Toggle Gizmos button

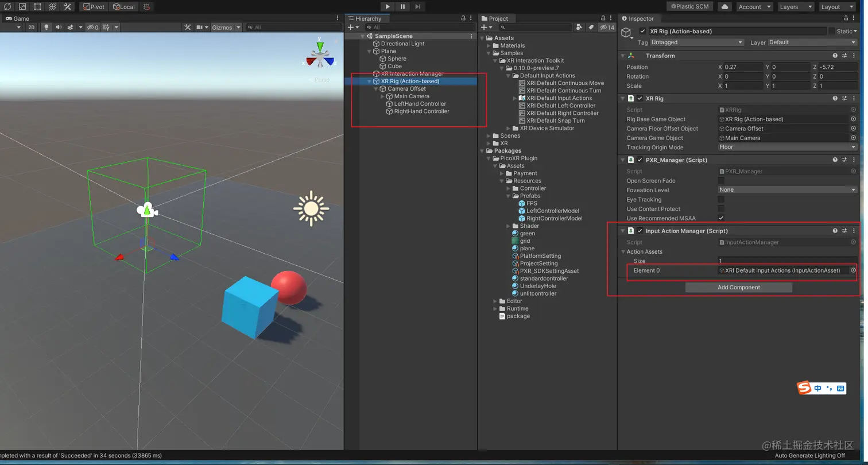pyautogui.click(x=222, y=27)
